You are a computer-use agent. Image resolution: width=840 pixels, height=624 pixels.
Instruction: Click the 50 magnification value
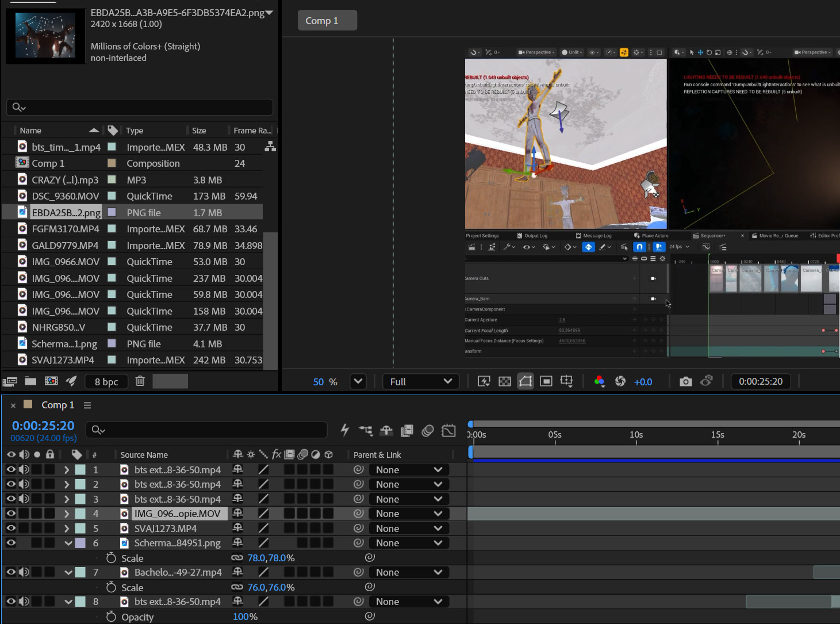319,382
